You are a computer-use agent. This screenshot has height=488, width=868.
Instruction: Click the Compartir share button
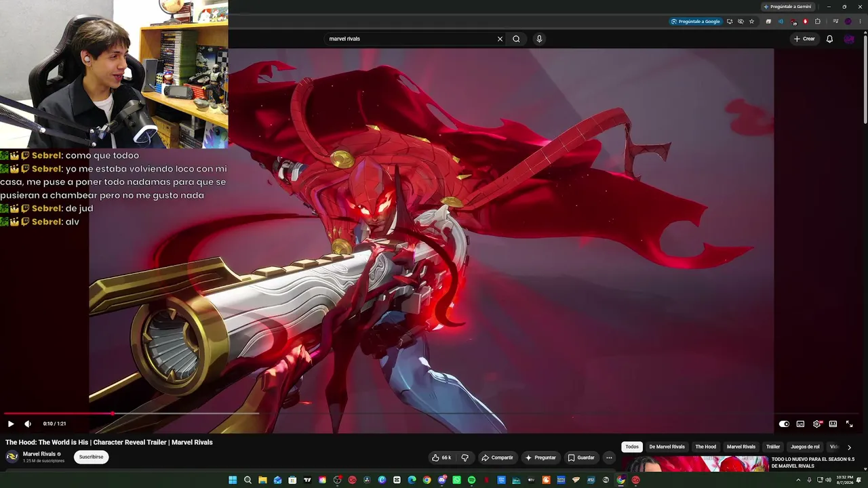coord(497,457)
